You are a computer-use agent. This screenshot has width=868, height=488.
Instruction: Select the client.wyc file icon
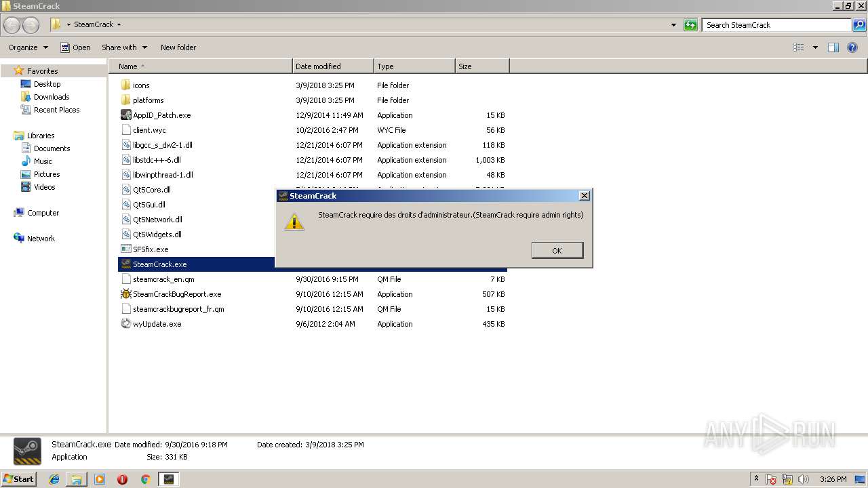coord(125,130)
